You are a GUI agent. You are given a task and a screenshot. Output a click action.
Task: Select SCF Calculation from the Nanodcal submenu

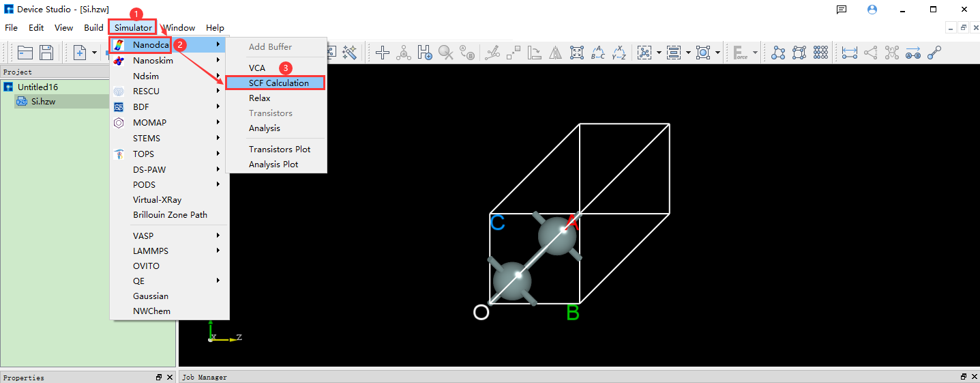pyautogui.click(x=278, y=83)
